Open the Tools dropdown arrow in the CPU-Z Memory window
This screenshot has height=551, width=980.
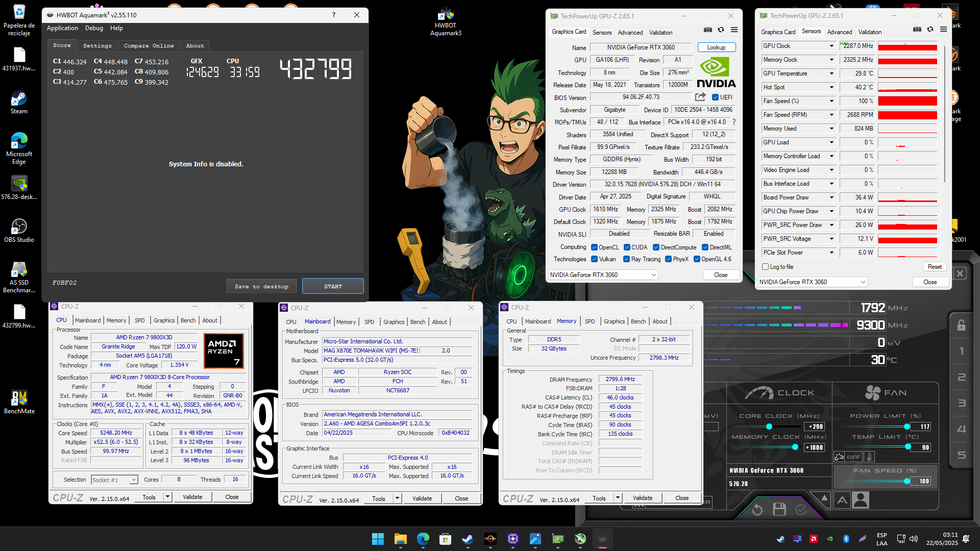(617, 498)
